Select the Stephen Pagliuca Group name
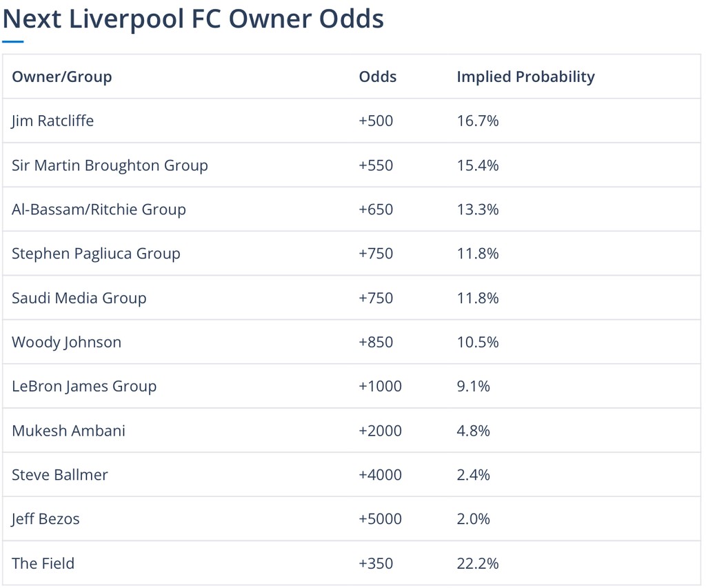 pyautogui.click(x=96, y=254)
